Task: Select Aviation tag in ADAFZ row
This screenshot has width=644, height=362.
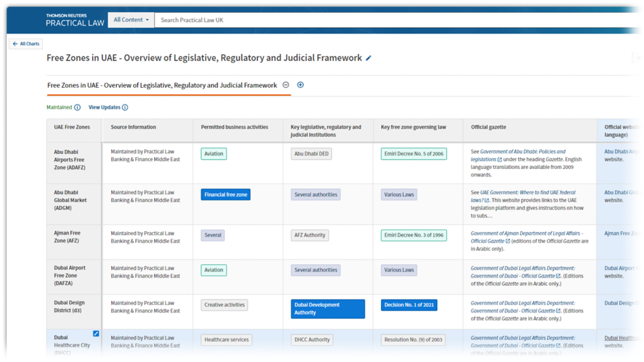Action: (x=214, y=154)
